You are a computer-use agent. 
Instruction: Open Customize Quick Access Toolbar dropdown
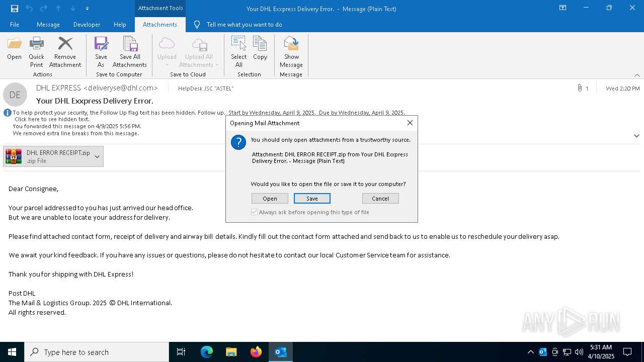(88, 9)
